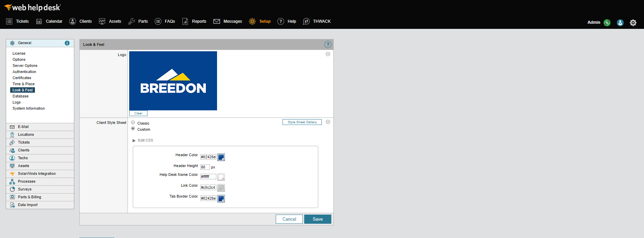Click the info icon on General panel header
Screen dimensions: 644x238
pyautogui.click(x=67, y=43)
